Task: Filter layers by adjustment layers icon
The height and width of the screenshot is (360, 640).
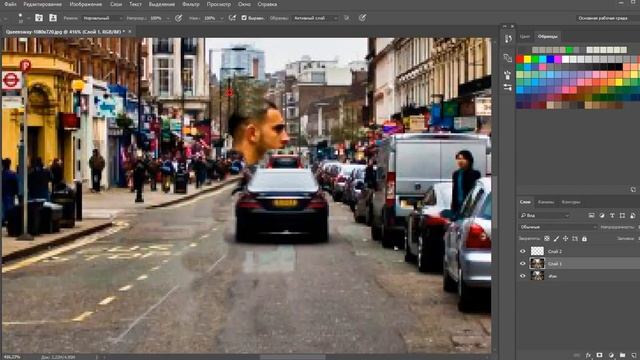Action: coord(602,216)
